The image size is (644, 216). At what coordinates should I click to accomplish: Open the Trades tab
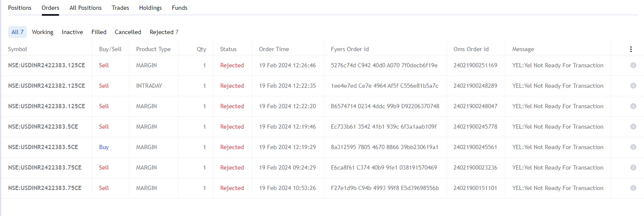pos(120,8)
